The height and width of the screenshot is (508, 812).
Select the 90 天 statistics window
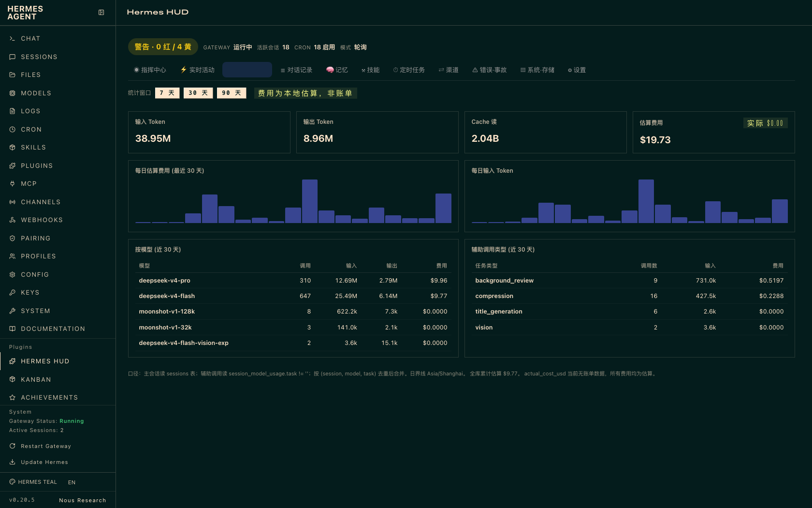point(232,93)
